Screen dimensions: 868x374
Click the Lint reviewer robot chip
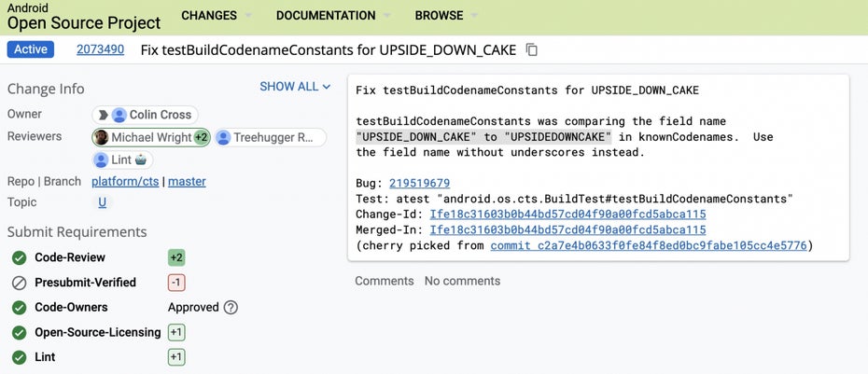(123, 159)
